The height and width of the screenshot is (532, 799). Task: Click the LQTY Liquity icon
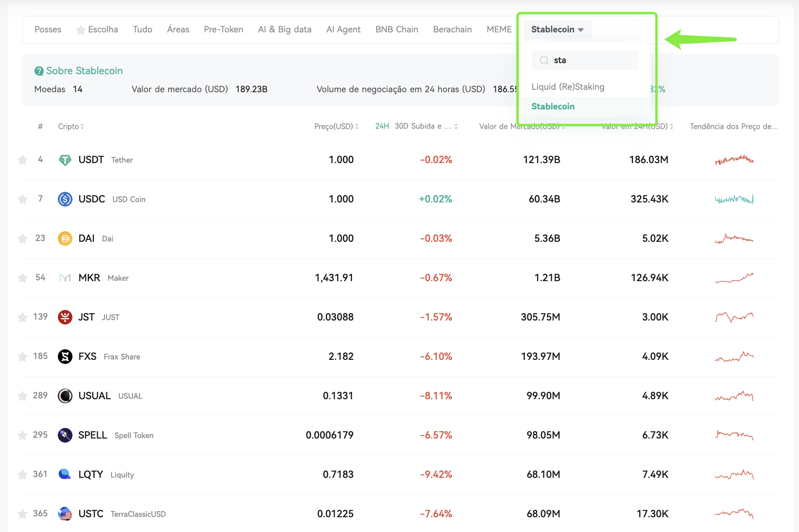pos(65,475)
